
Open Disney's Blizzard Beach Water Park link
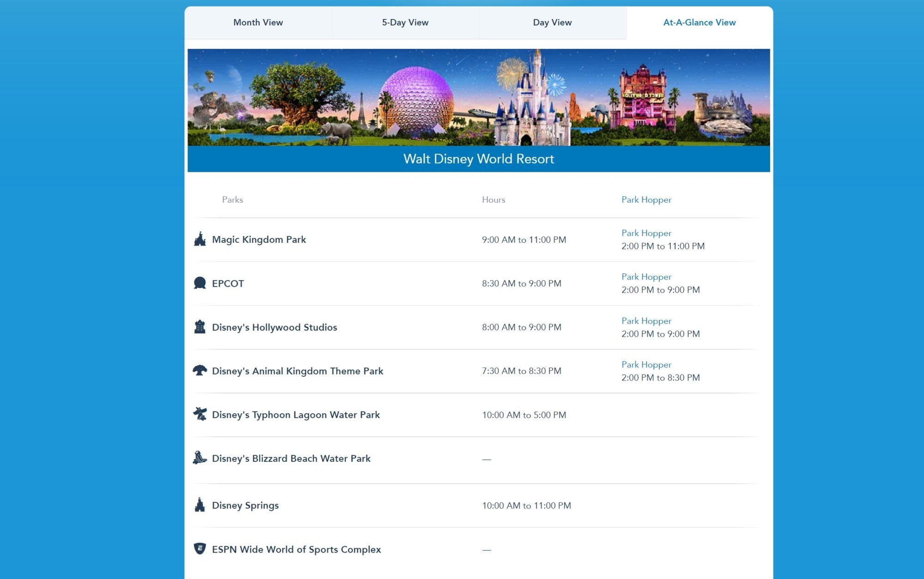[291, 458]
